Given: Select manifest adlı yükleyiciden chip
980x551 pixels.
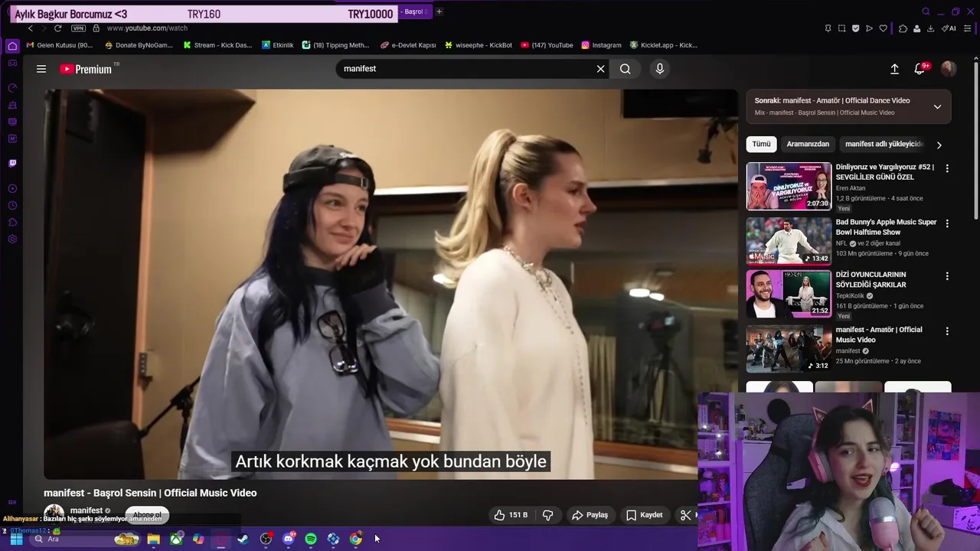Looking at the screenshot, I should 884,144.
